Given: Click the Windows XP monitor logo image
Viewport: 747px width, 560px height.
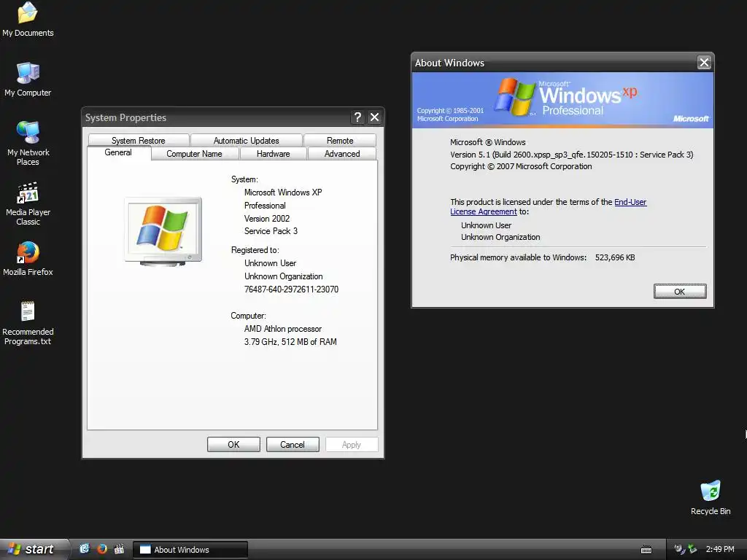Looking at the screenshot, I should click(163, 231).
